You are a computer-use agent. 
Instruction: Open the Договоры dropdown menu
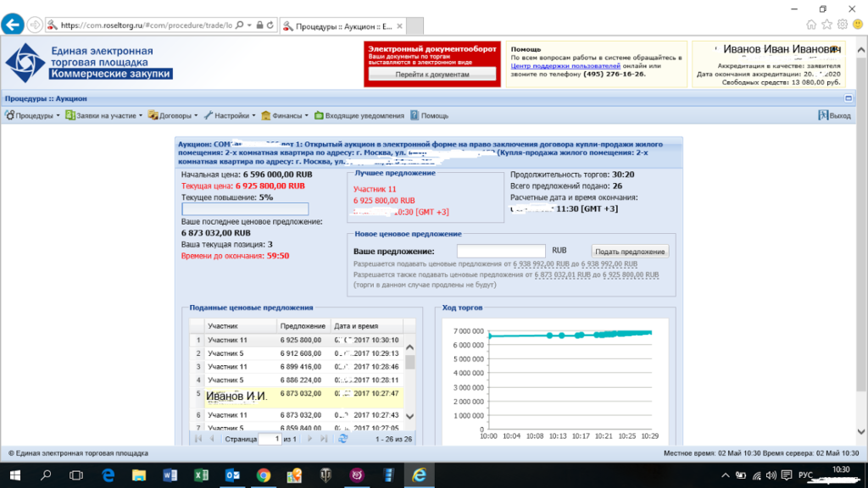175,115
